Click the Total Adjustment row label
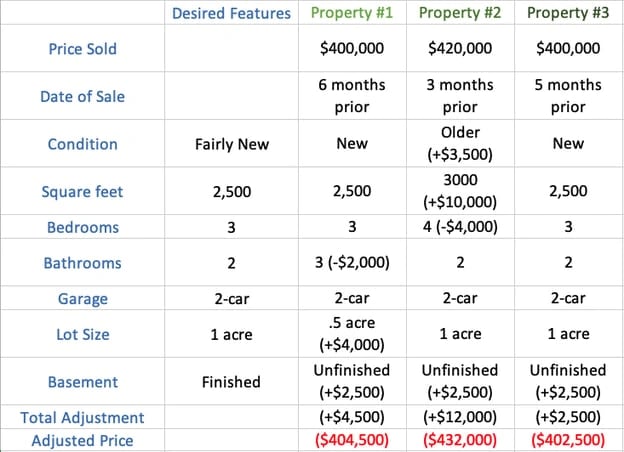The height and width of the screenshot is (452, 624). click(x=82, y=418)
